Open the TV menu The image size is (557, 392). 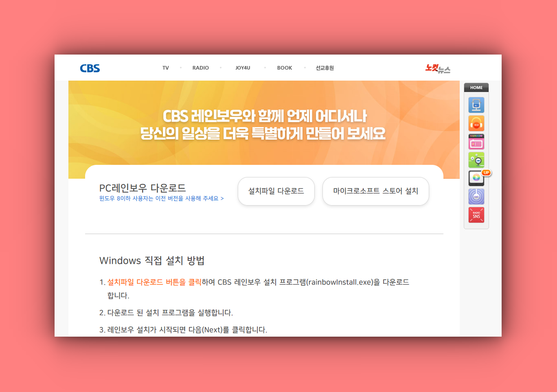(x=165, y=68)
